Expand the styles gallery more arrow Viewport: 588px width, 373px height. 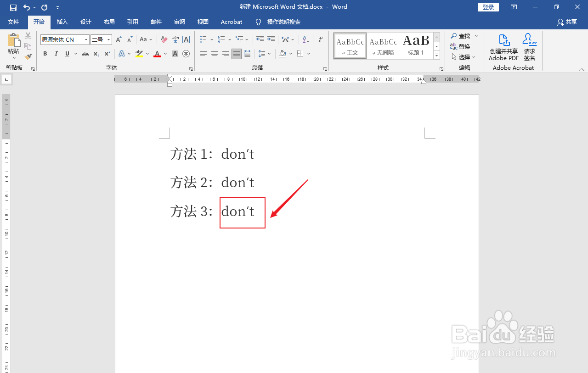437,56
